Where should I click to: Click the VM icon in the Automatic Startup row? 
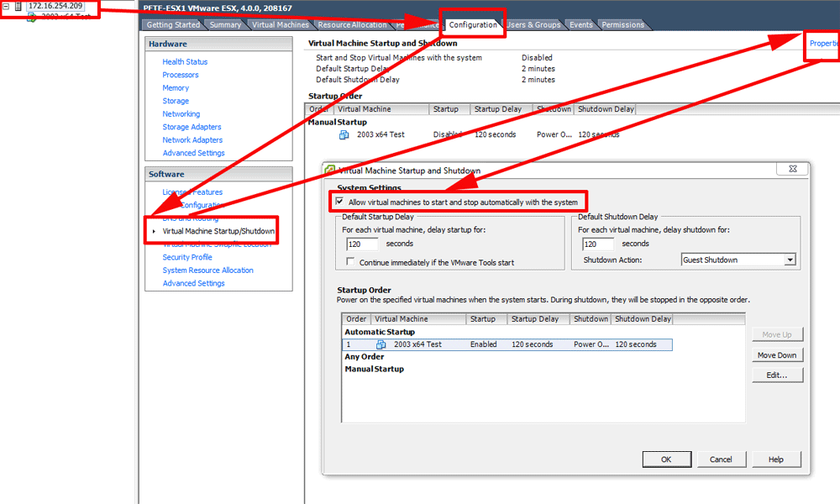pyautogui.click(x=381, y=344)
